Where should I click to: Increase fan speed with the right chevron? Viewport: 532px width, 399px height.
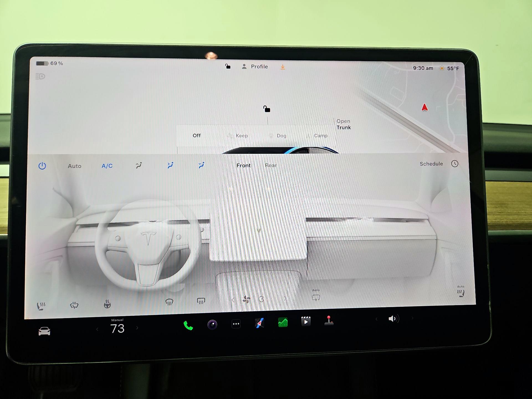tap(286, 299)
